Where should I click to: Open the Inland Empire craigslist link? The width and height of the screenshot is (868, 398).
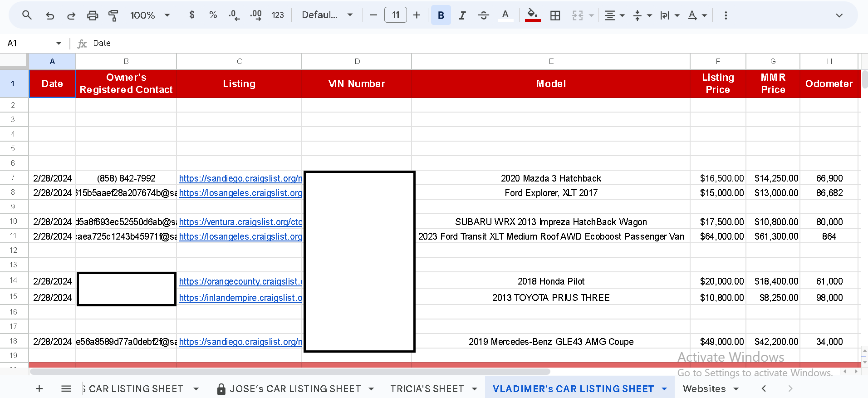click(240, 298)
